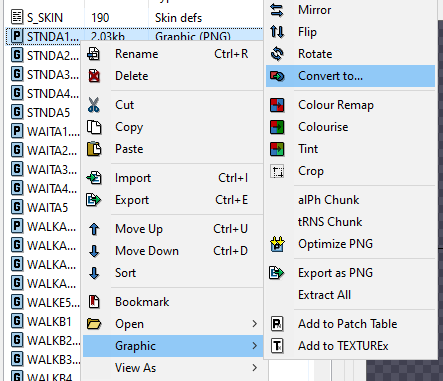The width and height of the screenshot is (443, 381).
Task: Select Import menu entry
Action: pyautogui.click(x=172, y=178)
